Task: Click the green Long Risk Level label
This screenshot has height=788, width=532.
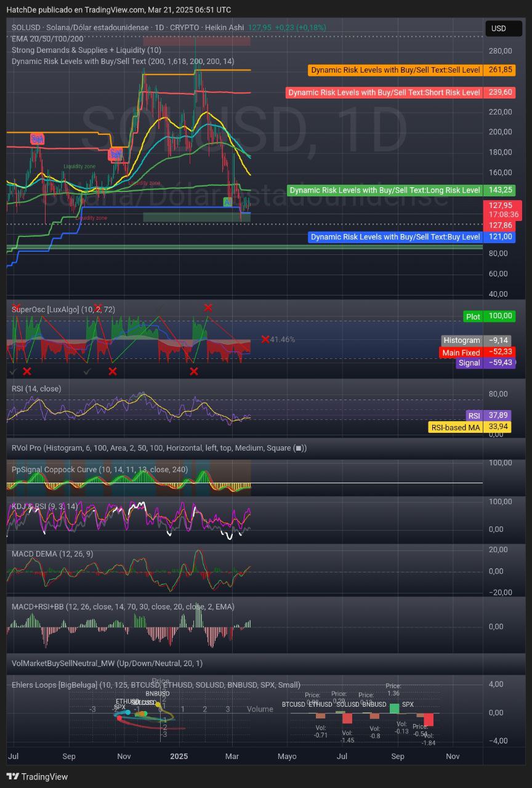Action: pos(385,190)
